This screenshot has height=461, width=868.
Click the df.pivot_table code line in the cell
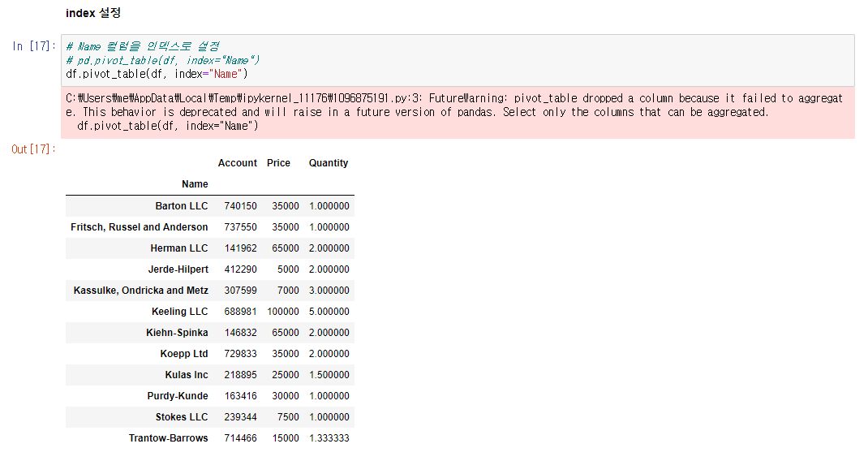(157, 74)
